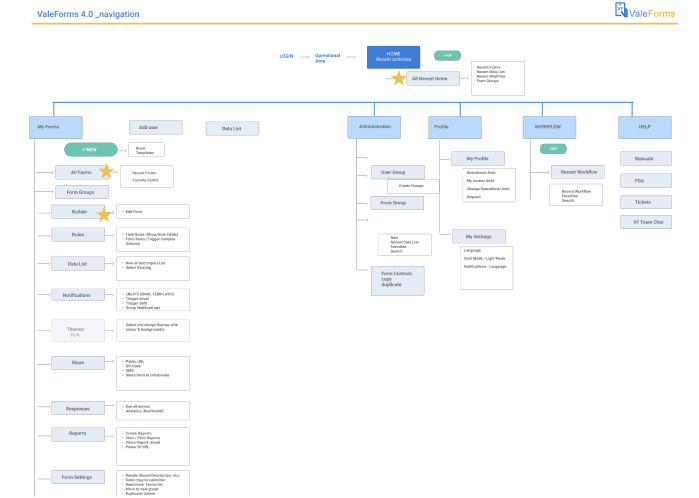Image resolution: width=699 pixels, height=498 pixels.
Task: Click the ValeForms logo icon
Action: pyautogui.click(x=621, y=10)
